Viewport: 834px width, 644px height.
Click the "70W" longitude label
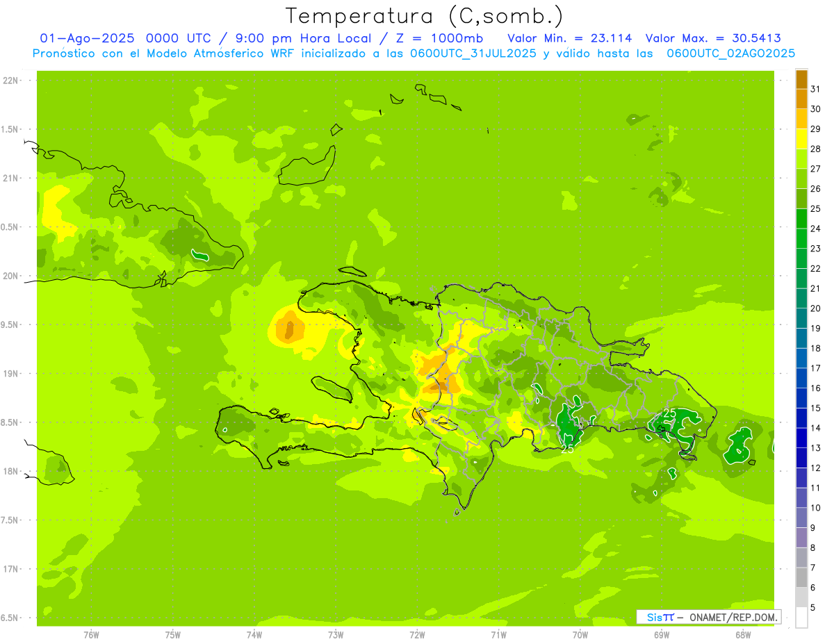580,634
